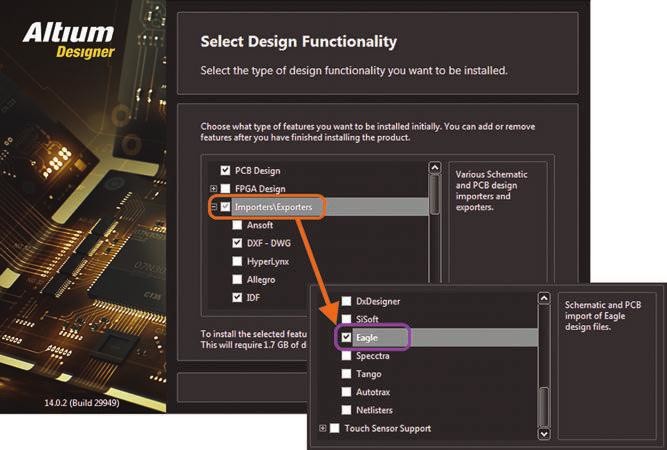The height and width of the screenshot is (450, 667).
Task: Uncheck the IDF checkbox
Action: [x=237, y=297]
